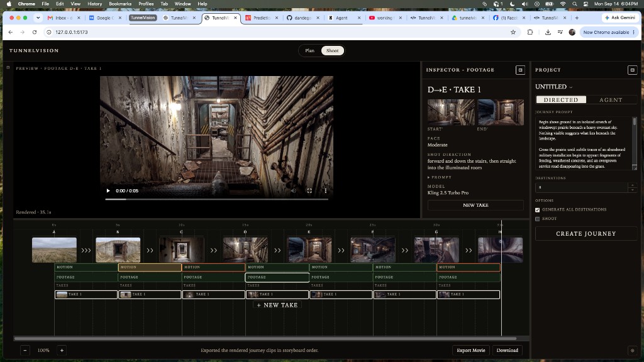Play the preview video
This screenshot has width=644, height=362.
[x=108, y=190]
